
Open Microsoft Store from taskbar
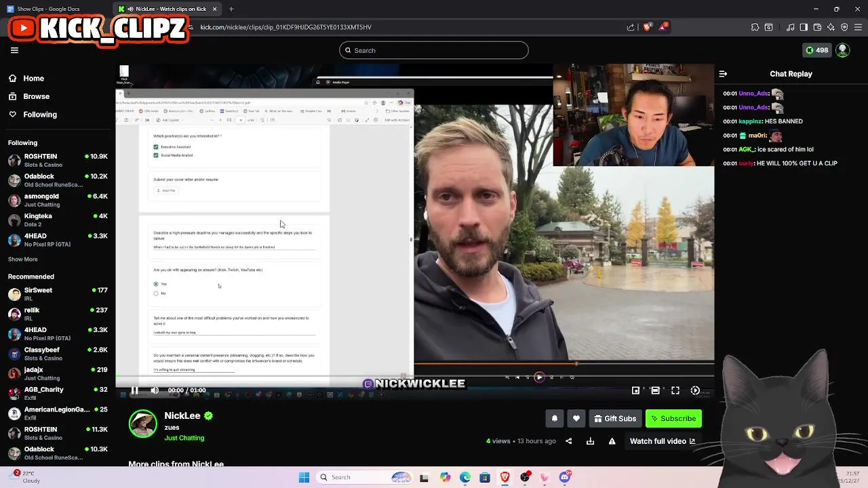coord(485,477)
